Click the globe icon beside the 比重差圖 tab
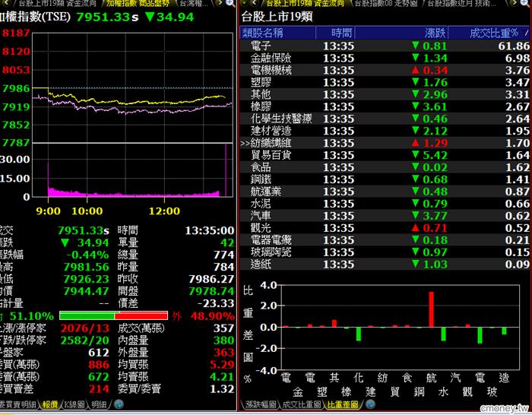The height and width of the screenshot is (415, 532). coord(371,404)
